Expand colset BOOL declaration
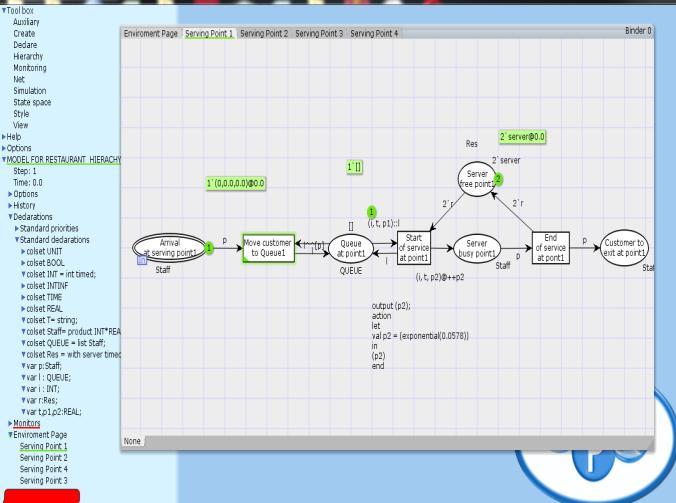The image size is (676, 503). pos(23,263)
